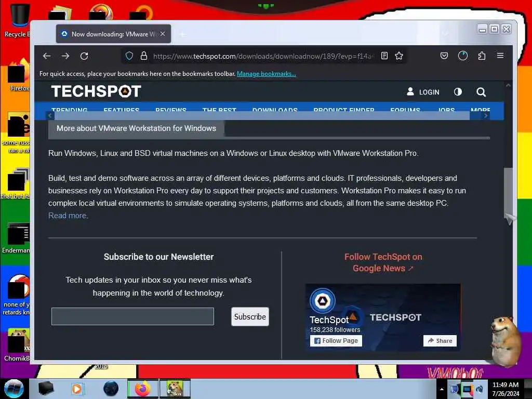Click the taskbar clock 11:49 AM
This screenshot has height=399, width=532.
coord(506,389)
